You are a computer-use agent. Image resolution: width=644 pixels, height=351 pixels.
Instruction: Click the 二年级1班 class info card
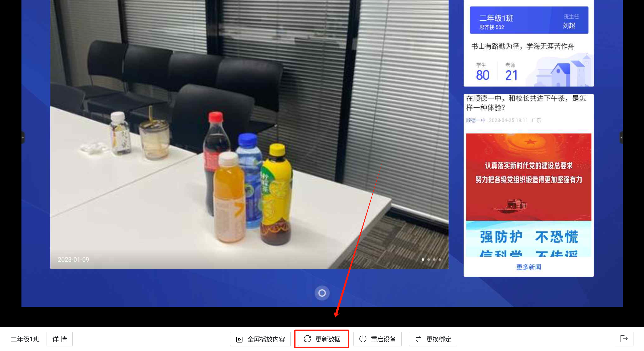pos(529,20)
